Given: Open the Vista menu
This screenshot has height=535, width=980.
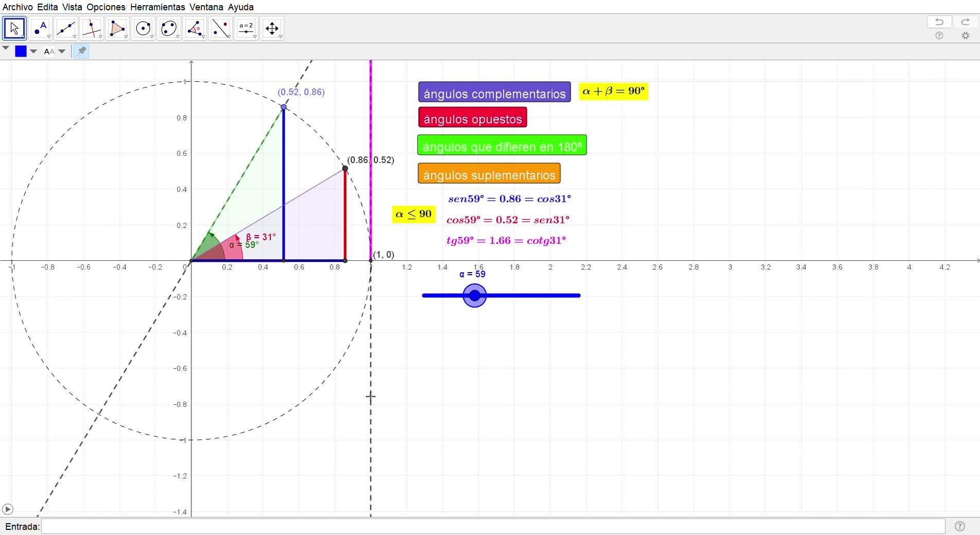Looking at the screenshot, I should click(72, 7).
